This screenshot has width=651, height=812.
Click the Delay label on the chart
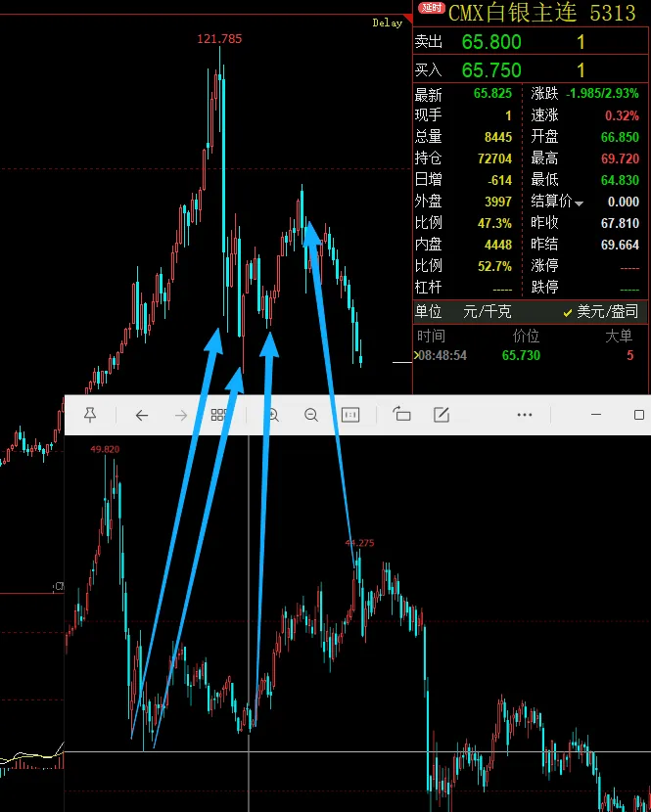(388, 23)
